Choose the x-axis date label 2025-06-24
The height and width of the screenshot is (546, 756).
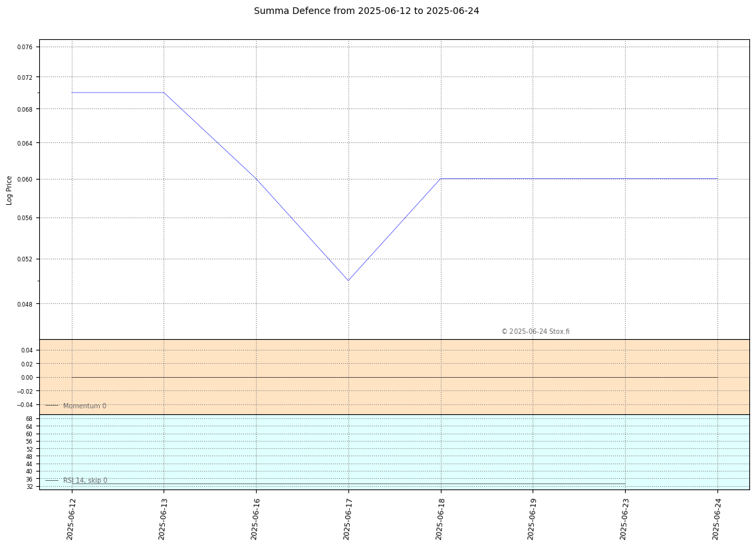coord(716,519)
